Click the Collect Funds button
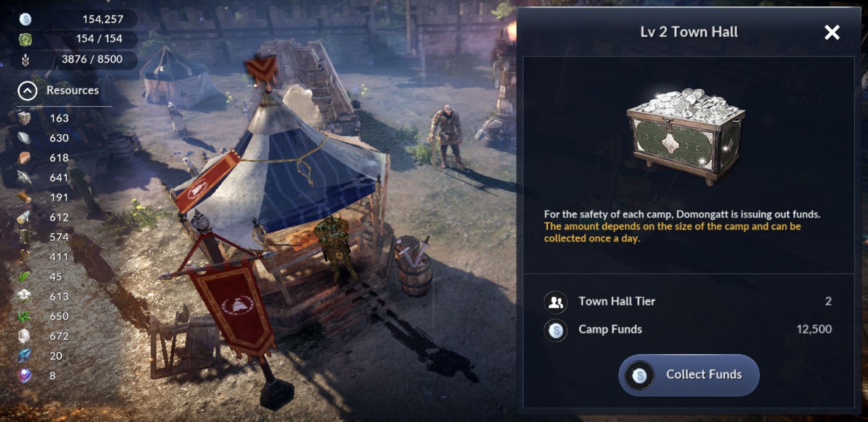This screenshot has height=422, width=868. click(x=689, y=375)
